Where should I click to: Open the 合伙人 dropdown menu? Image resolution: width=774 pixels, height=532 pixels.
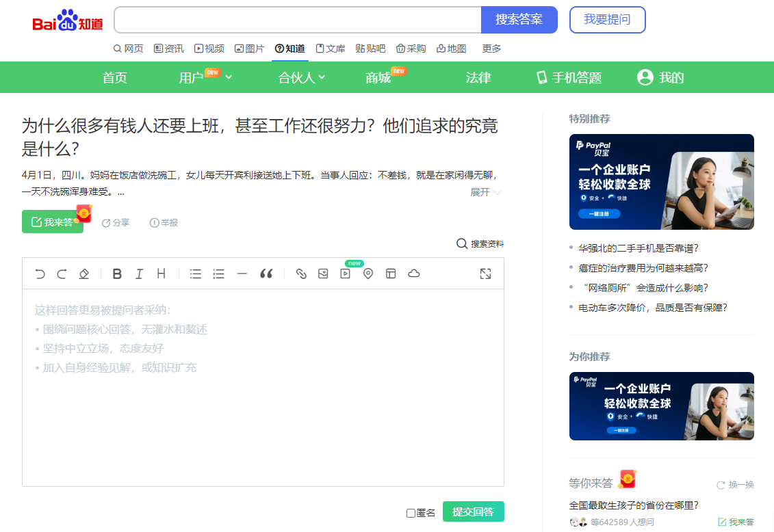pos(301,78)
